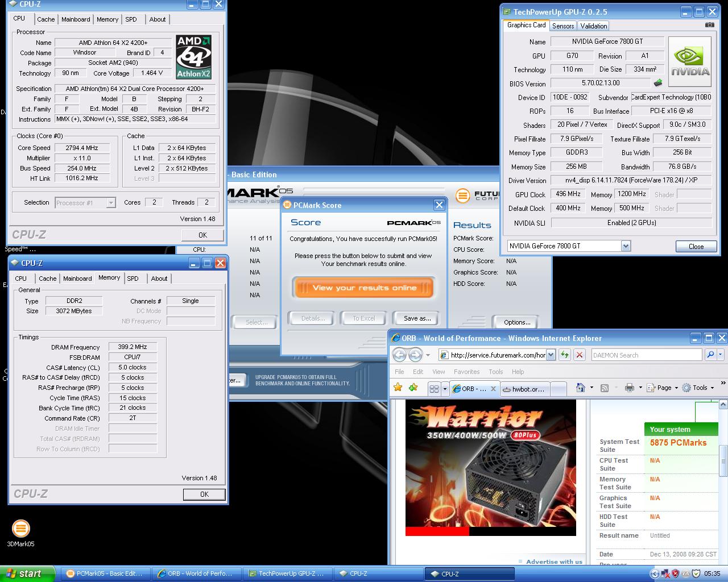Click the BIOS save chip icon in GPU-Z
728x582 pixels.
[x=658, y=83]
